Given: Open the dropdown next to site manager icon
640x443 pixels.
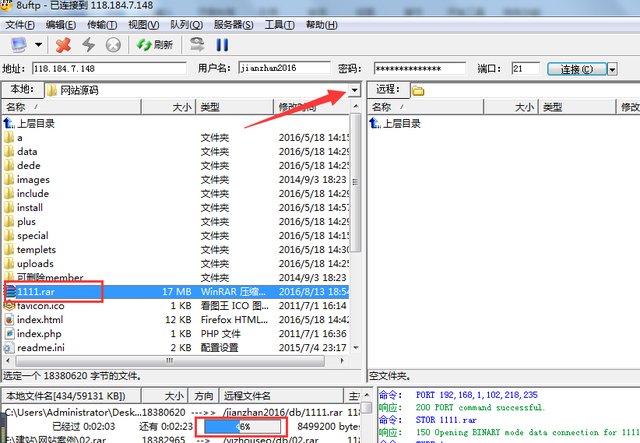Looking at the screenshot, I should [39, 44].
